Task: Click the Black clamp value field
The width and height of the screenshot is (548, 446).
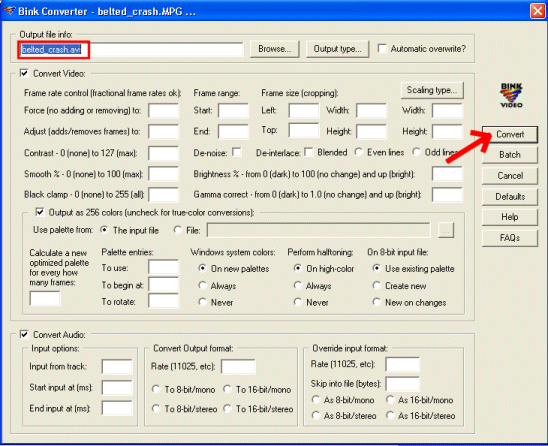Action: click(x=164, y=195)
